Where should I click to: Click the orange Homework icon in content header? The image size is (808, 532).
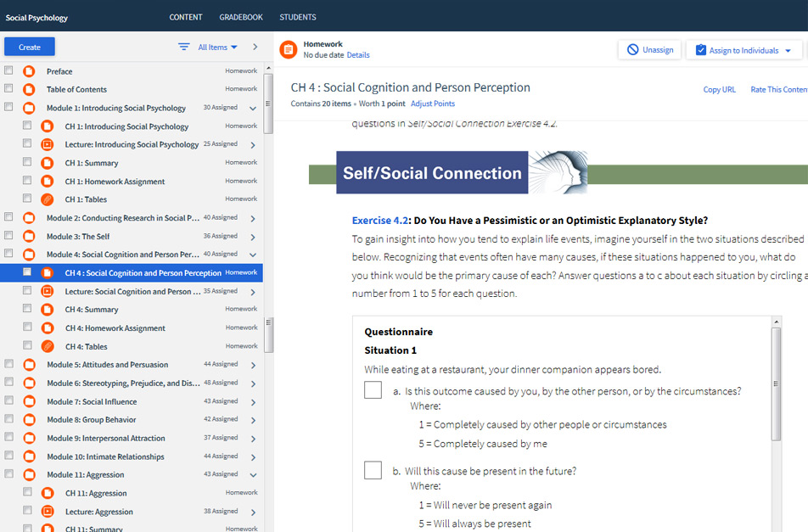(289, 49)
